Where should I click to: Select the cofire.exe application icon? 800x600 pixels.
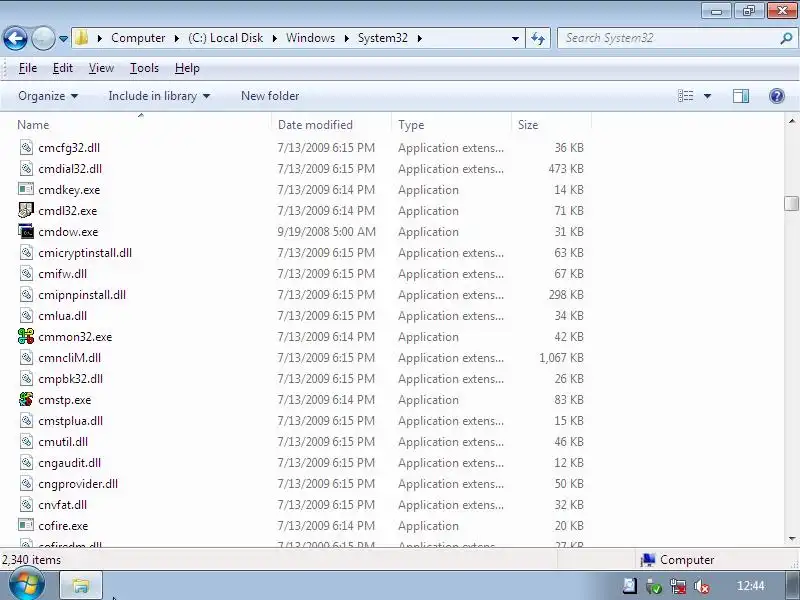tap(26, 525)
